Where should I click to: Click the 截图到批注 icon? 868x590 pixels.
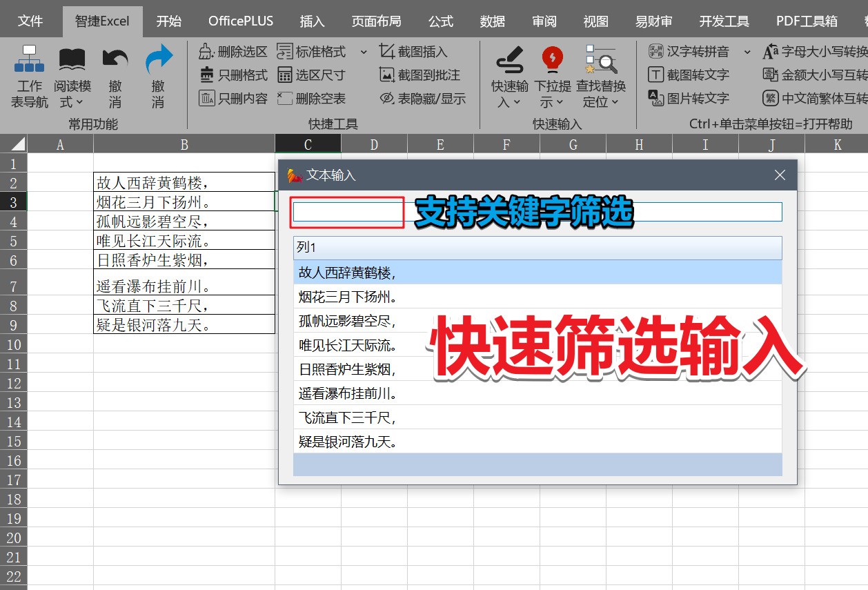[x=387, y=75]
